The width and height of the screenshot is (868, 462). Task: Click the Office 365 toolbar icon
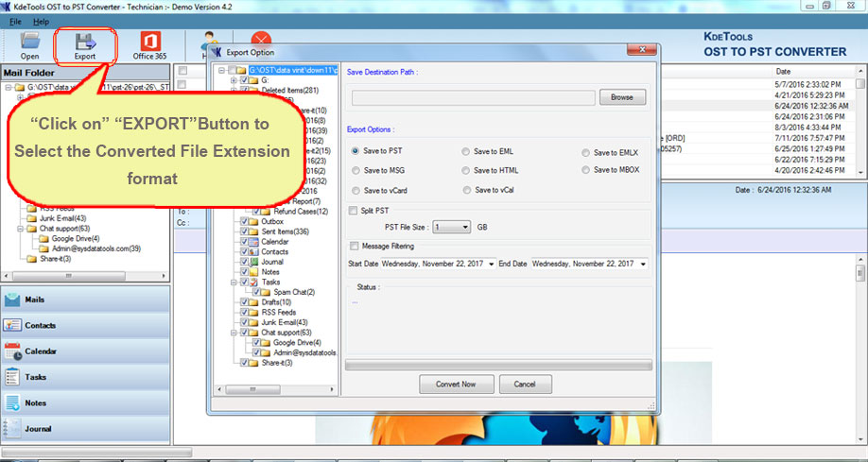tap(148, 43)
